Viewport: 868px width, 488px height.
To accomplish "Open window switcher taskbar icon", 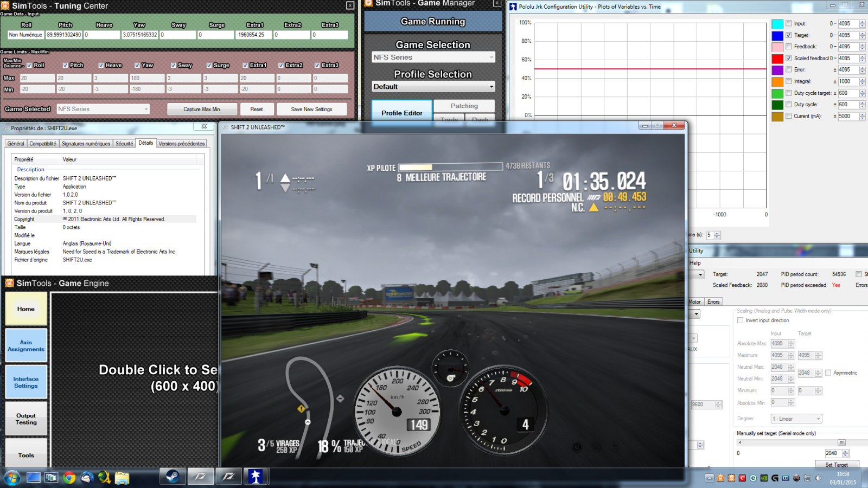I will coord(51,478).
